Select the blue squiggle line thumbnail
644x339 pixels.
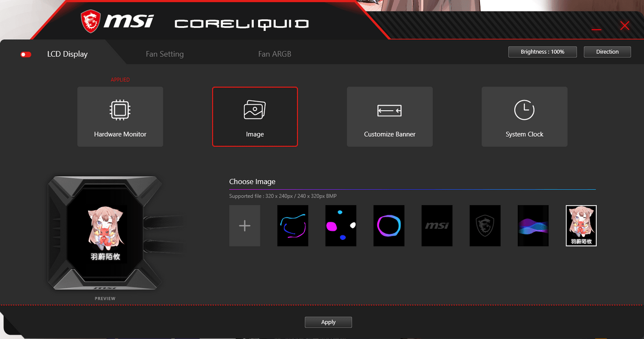(x=293, y=226)
